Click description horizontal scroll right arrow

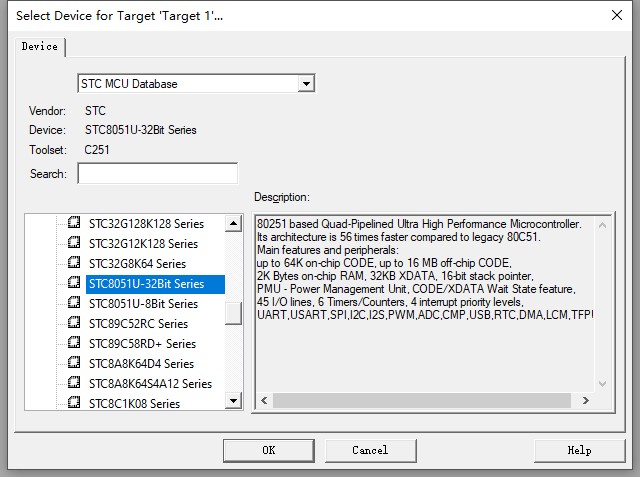(585, 400)
